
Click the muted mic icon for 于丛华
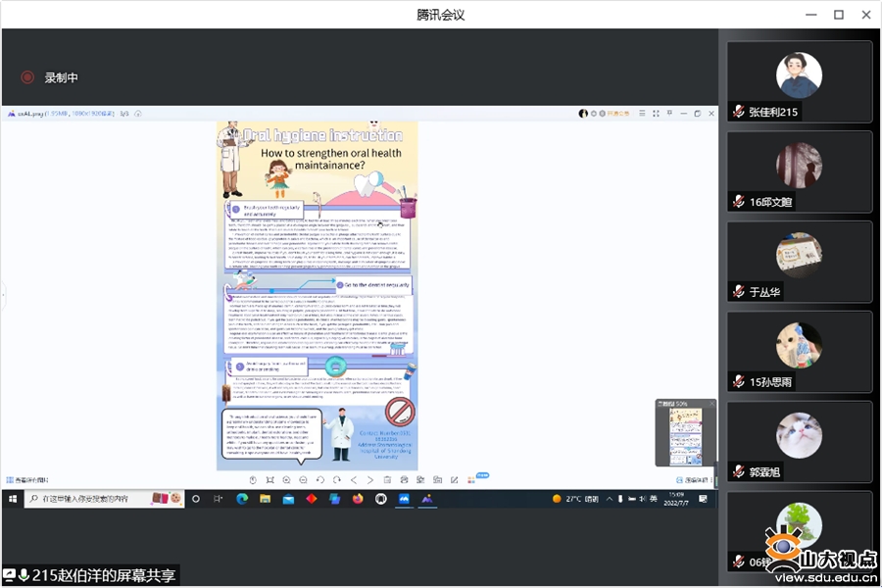click(739, 292)
